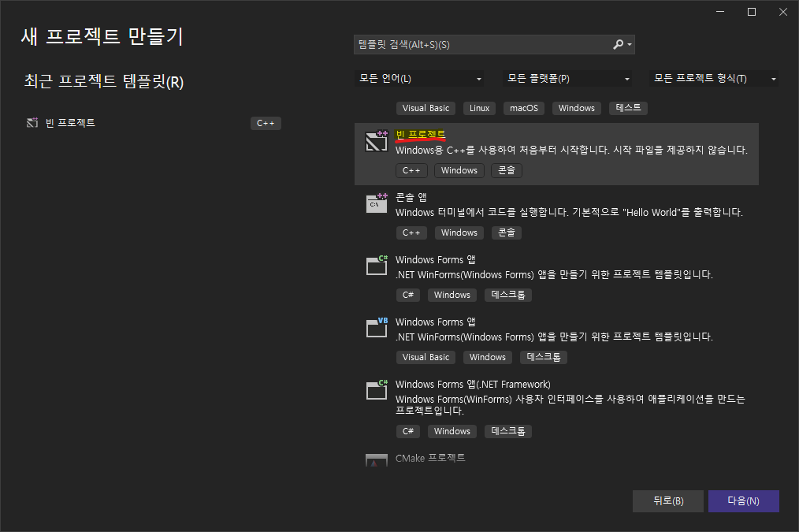
Task: Click the Visual Basic tag at list top
Action: [426, 108]
